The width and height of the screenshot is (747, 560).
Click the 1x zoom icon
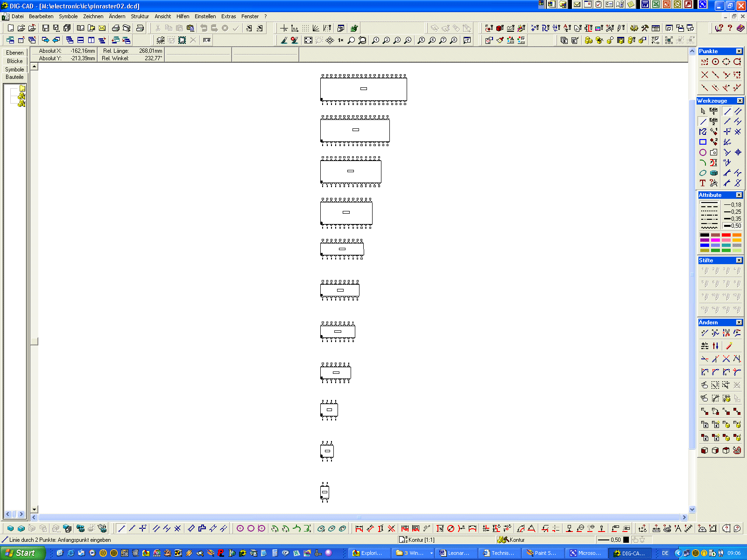[x=340, y=40]
